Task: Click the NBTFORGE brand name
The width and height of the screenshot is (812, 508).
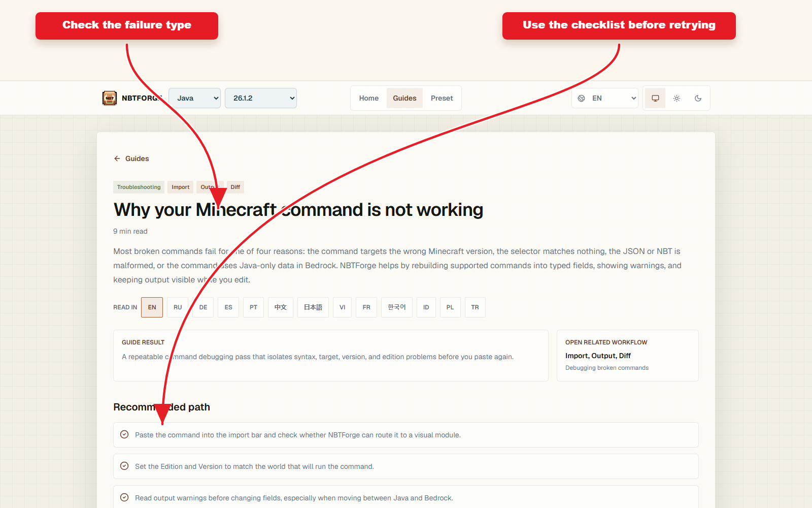Action: click(x=142, y=98)
